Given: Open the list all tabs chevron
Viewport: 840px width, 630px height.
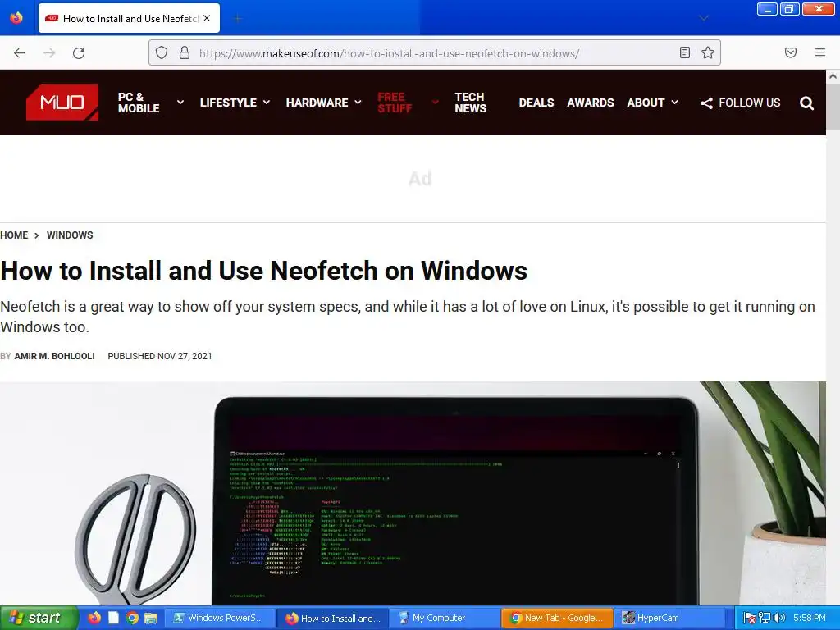Looking at the screenshot, I should point(704,18).
